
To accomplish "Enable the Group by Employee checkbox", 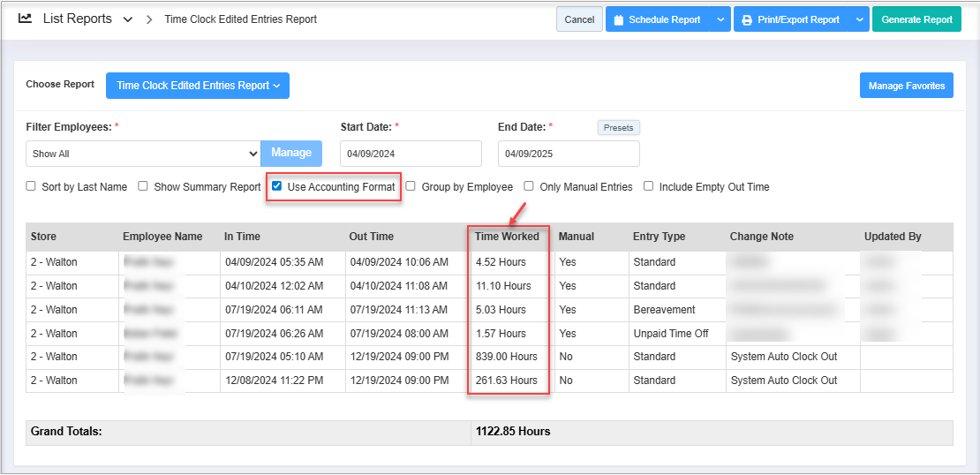I will coord(411,186).
